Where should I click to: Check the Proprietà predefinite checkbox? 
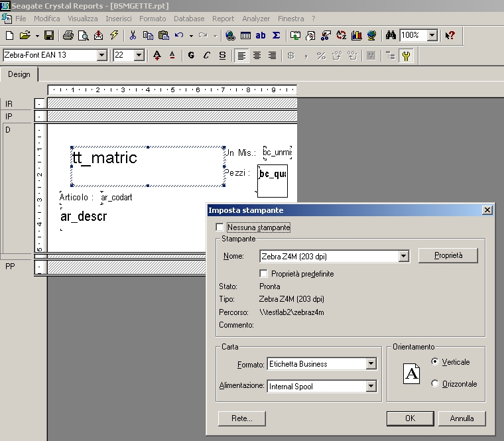[264, 273]
